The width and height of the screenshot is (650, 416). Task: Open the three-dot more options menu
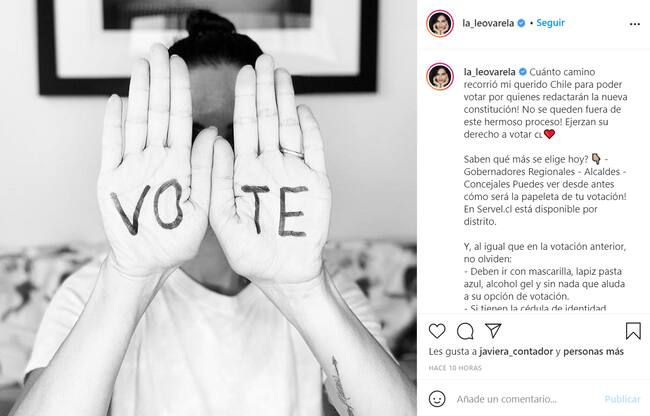(635, 24)
